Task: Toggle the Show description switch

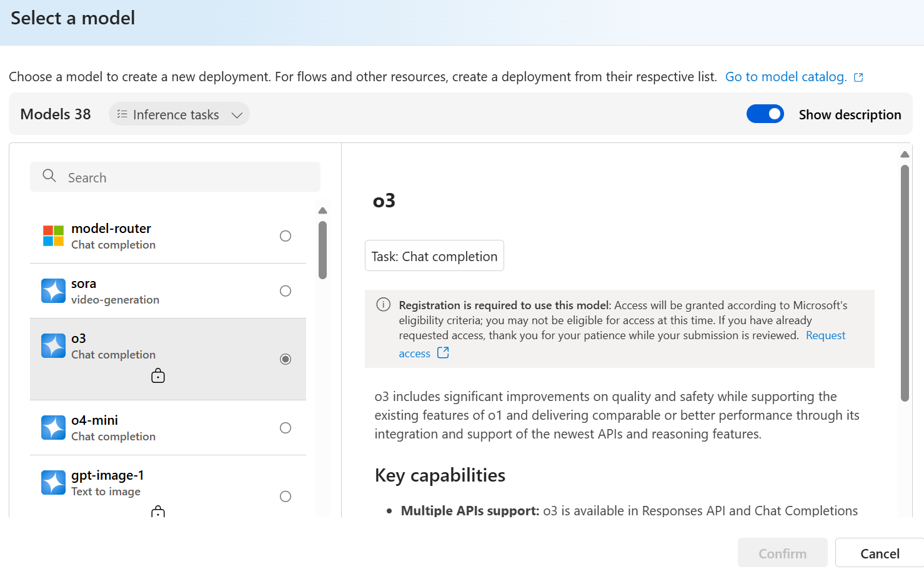Action: 765,114
